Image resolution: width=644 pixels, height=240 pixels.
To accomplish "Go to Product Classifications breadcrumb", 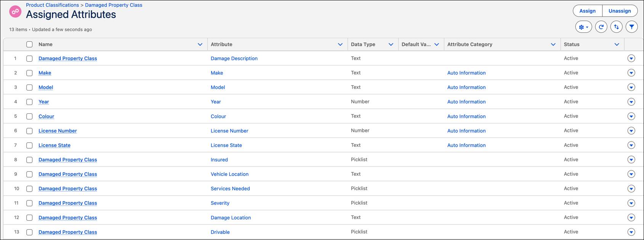I will point(53,5).
